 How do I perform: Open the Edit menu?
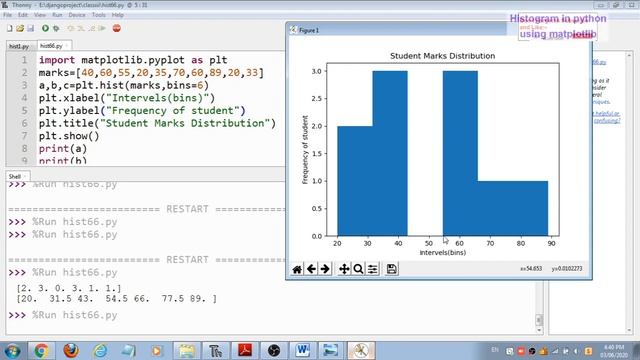[23, 15]
